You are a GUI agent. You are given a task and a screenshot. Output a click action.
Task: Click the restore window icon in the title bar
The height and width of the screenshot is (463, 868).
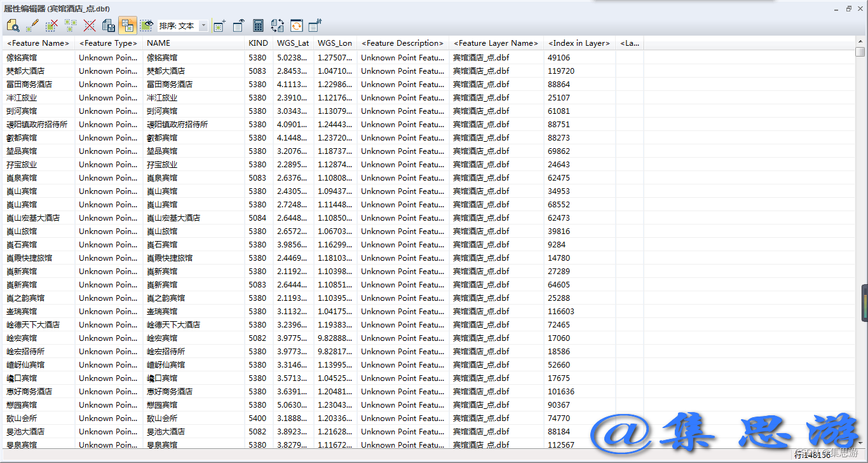[848, 8]
